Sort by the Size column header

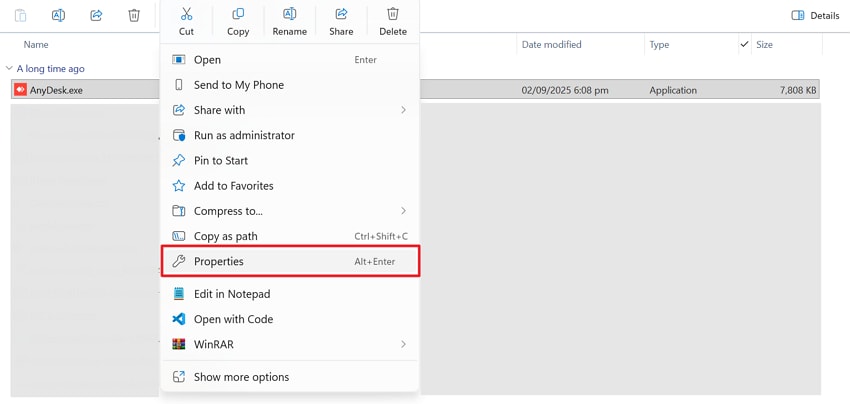pyautogui.click(x=764, y=44)
